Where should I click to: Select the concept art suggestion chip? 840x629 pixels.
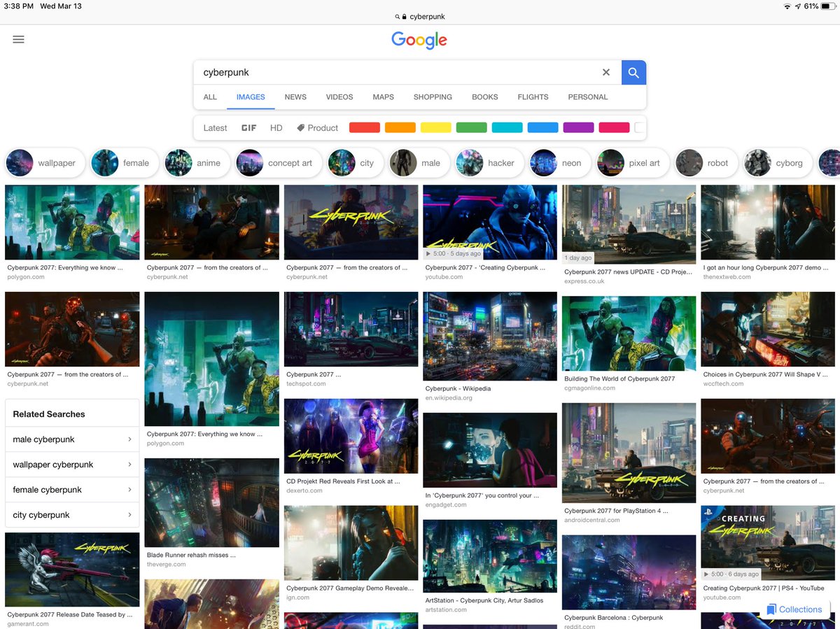[278, 163]
